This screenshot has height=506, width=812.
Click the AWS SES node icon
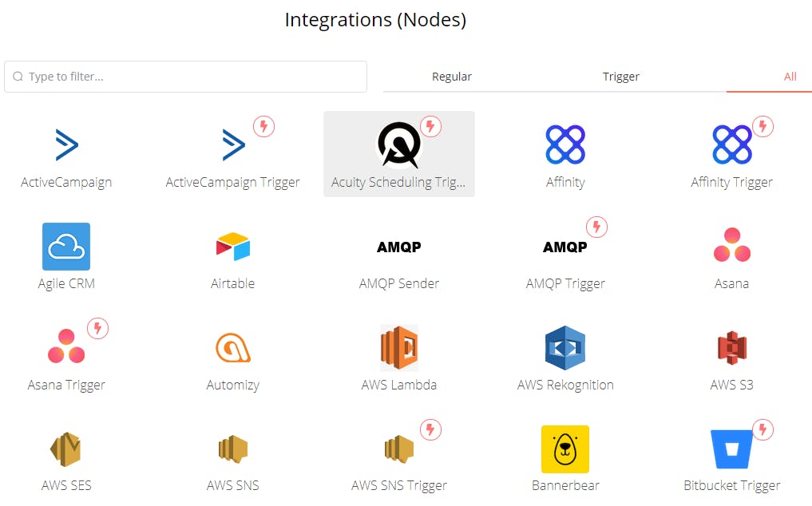tap(66, 449)
